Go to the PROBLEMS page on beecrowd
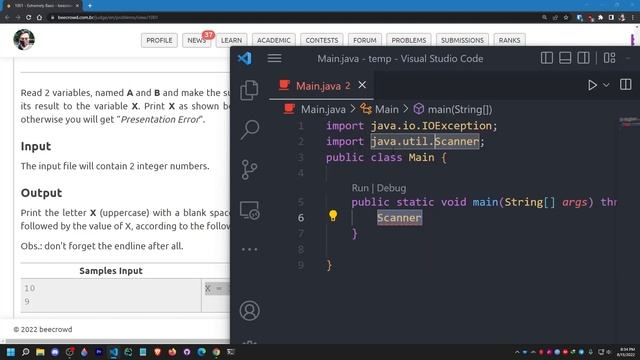Image resolution: width=640 pixels, height=360 pixels. tap(409, 40)
